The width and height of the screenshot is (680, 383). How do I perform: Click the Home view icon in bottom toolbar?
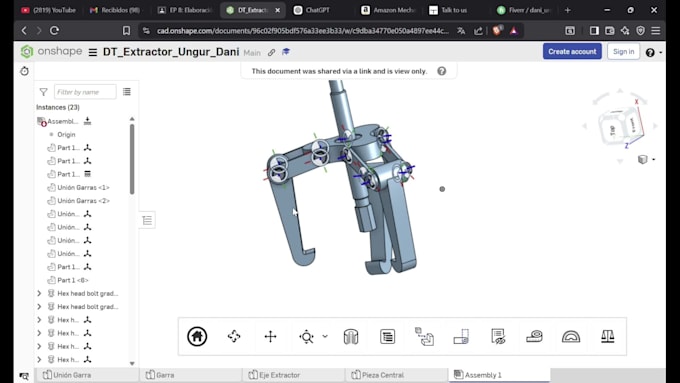pos(197,337)
